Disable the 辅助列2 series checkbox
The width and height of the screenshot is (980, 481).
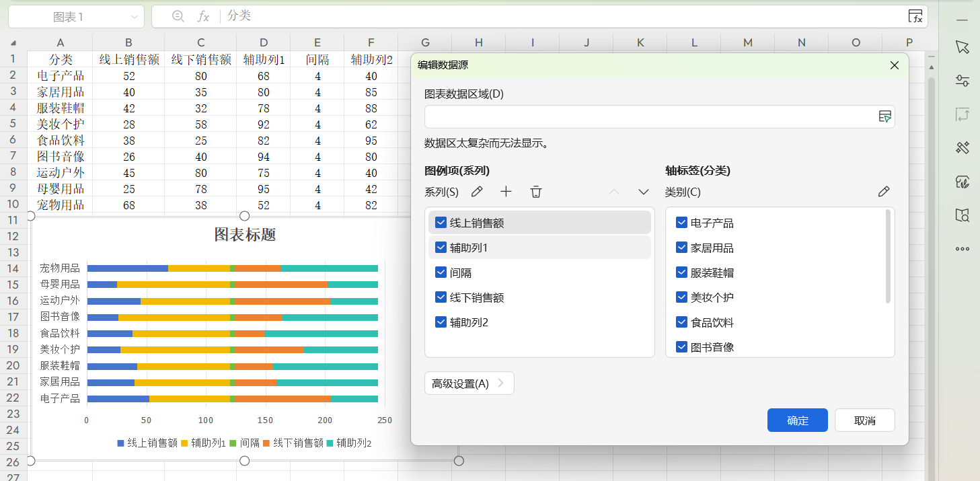pos(441,322)
